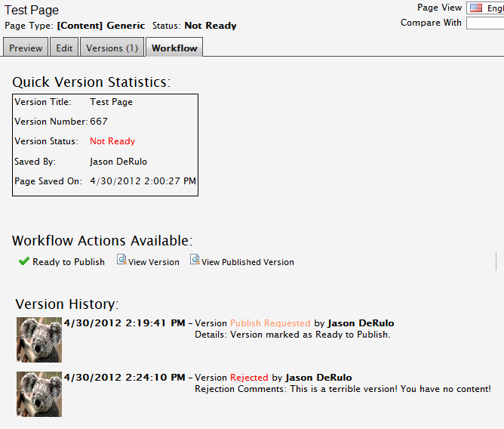Click the orange Publish Requested status text
Viewport: 504px width, 429px height.
coord(270,323)
